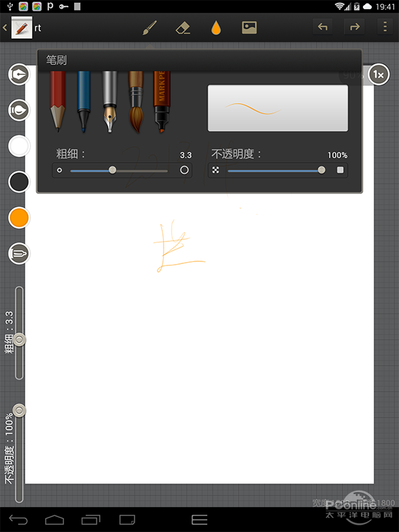The image size is (399, 532).
Task: Choose the blue ballpoint pen brush
Action: click(x=84, y=102)
